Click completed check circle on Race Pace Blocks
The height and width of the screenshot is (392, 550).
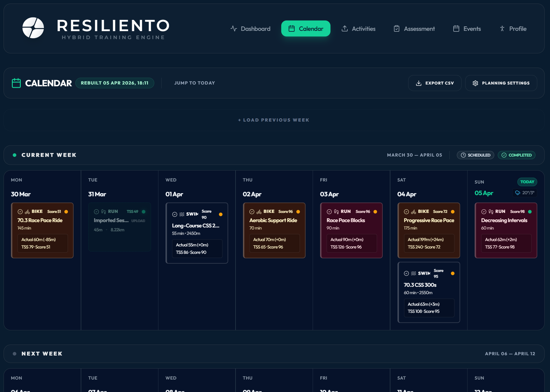coord(329,212)
